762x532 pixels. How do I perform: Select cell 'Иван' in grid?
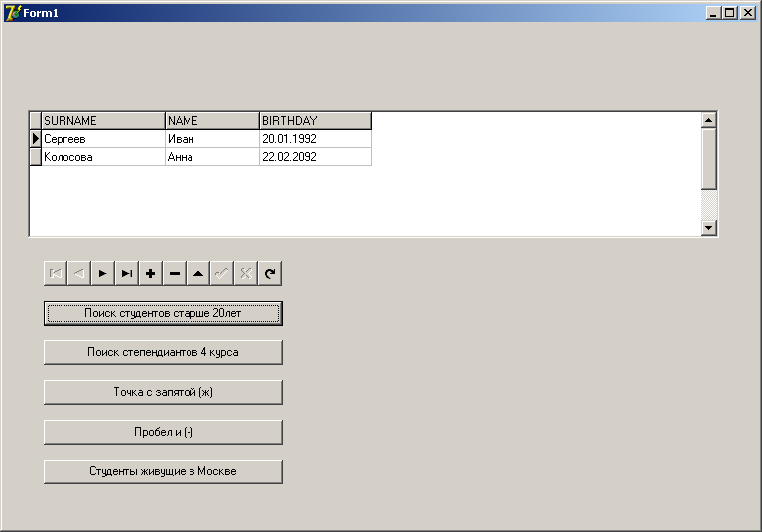212,139
